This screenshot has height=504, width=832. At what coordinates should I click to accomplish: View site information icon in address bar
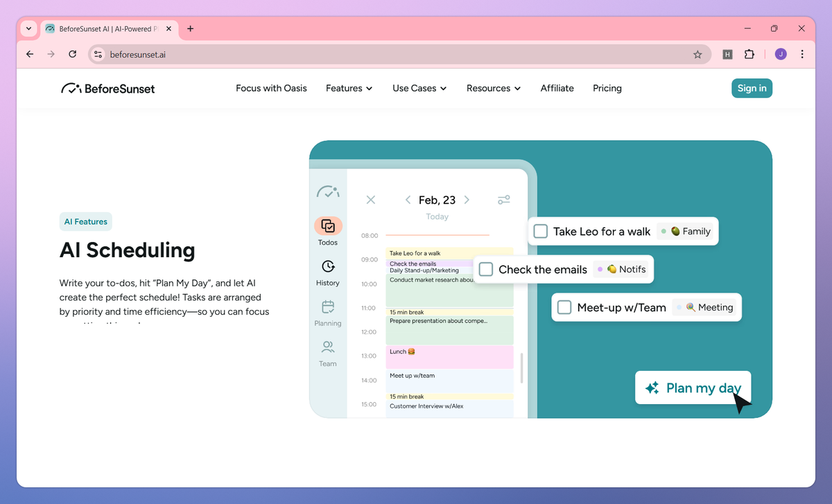98,54
